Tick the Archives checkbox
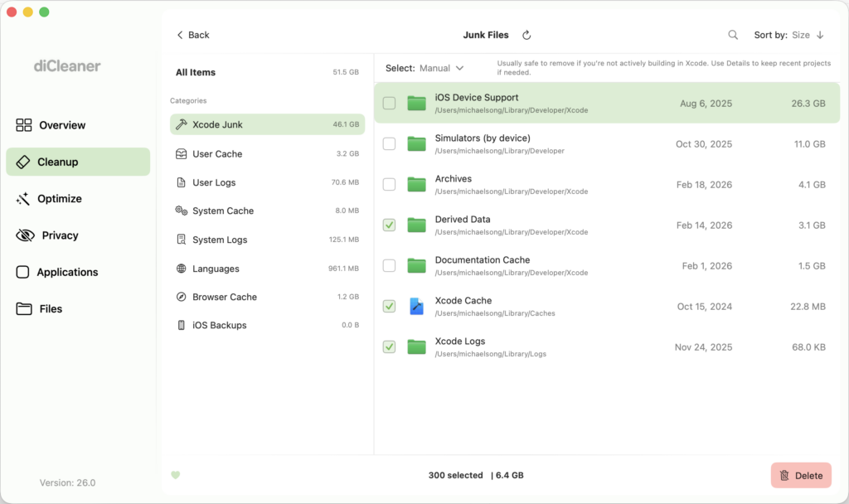The image size is (849, 504). pyautogui.click(x=389, y=185)
